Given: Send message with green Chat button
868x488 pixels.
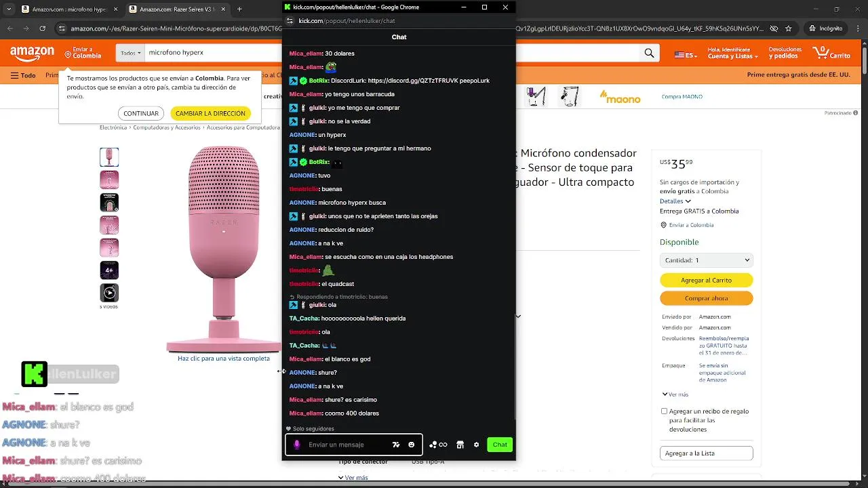Looking at the screenshot, I should coord(500,445).
